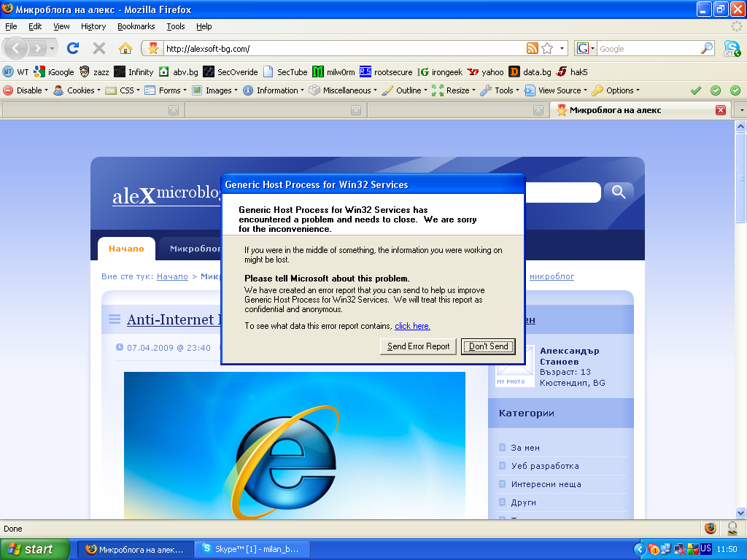Open the hak5 bookmark
Image resolution: width=747 pixels, height=560 pixels.
pyautogui.click(x=572, y=72)
